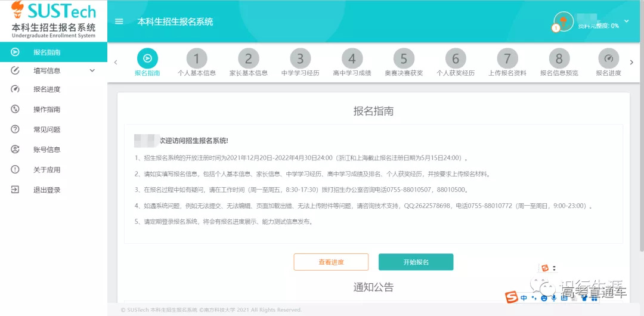This screenshot has height=316, width=644.
Task: Click the Sogou input S icon in tray
Action: [512, 298]
